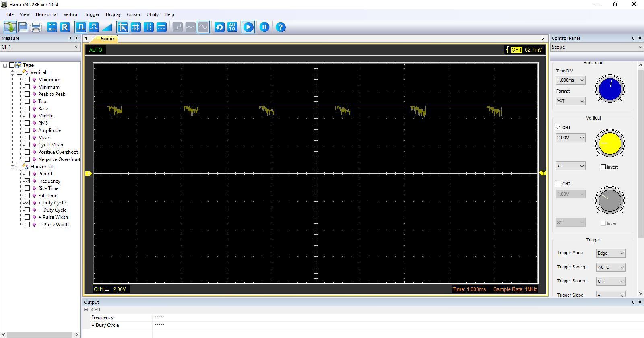
Task: Click the blue triangle ramp icon
Action: coord(107,27)
